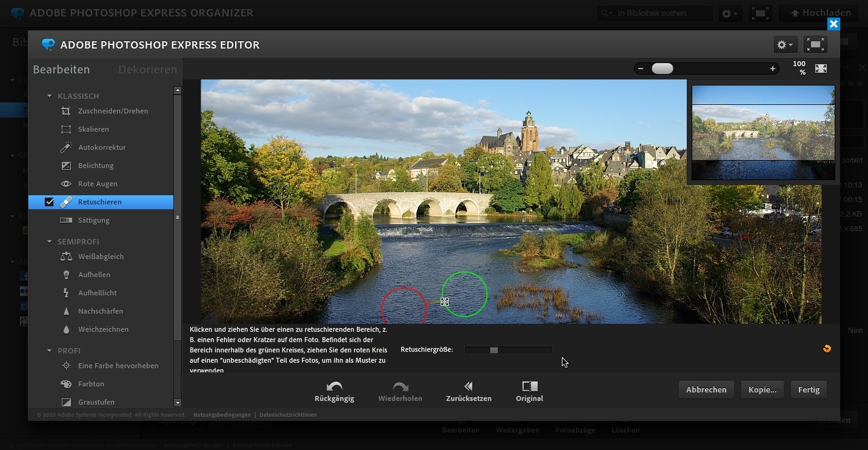Toggle Organizer fullscreen icon behind the editor

pos(760,13)
